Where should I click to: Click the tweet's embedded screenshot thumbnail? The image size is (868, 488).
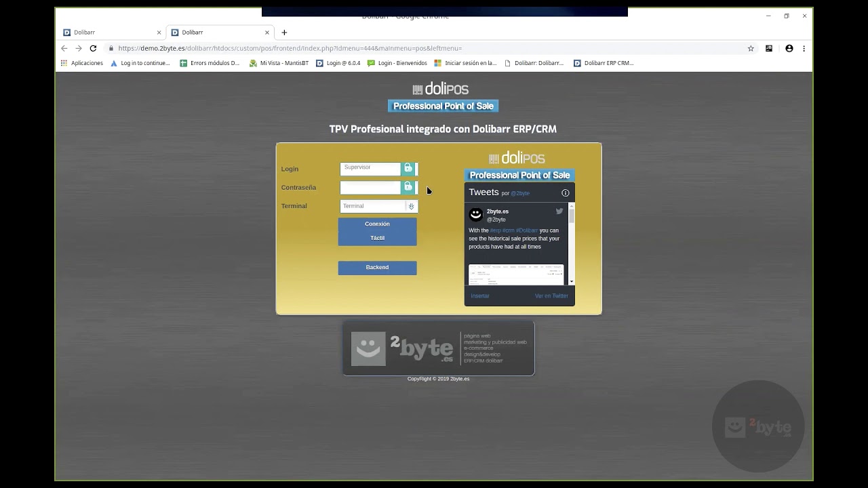[x=516, y=274]
